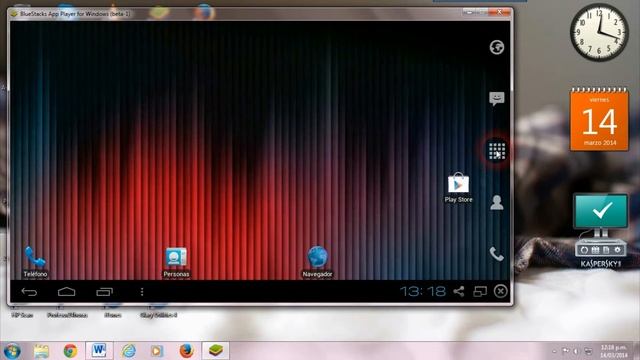Open the messaging smiley bubble icon
This screenshot has width=640, height=360.
point(497,98)
